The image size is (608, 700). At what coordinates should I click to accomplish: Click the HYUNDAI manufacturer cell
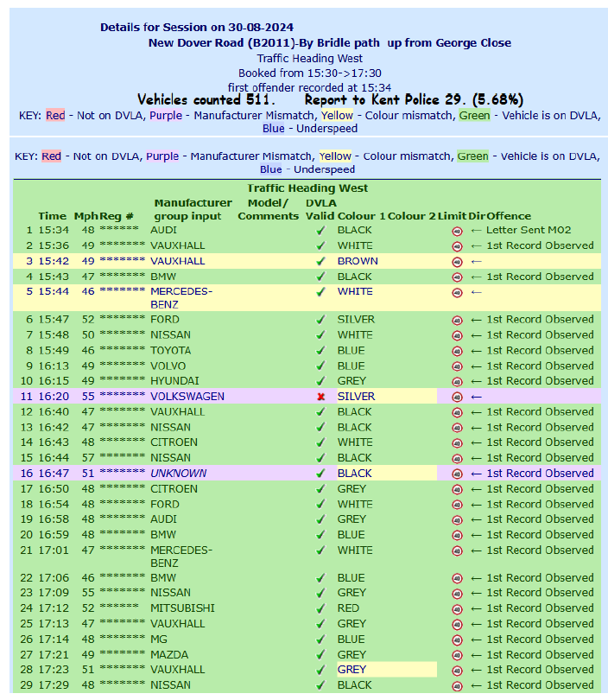174,381
